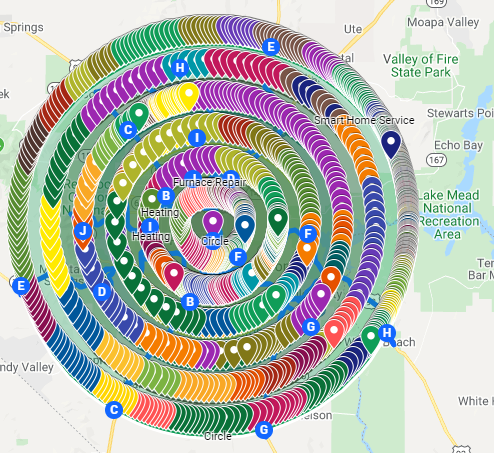Click the Ute map label

pos(353,29)
